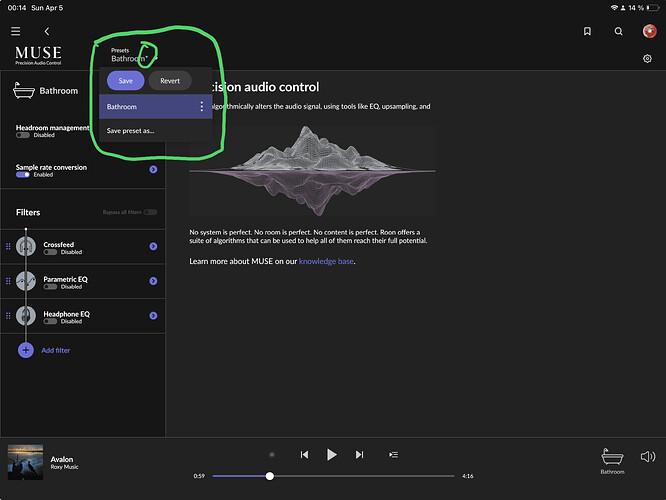Toggle Headroom management switch
The width and height of the screenshot is (666, 500).
coord(23,135)
